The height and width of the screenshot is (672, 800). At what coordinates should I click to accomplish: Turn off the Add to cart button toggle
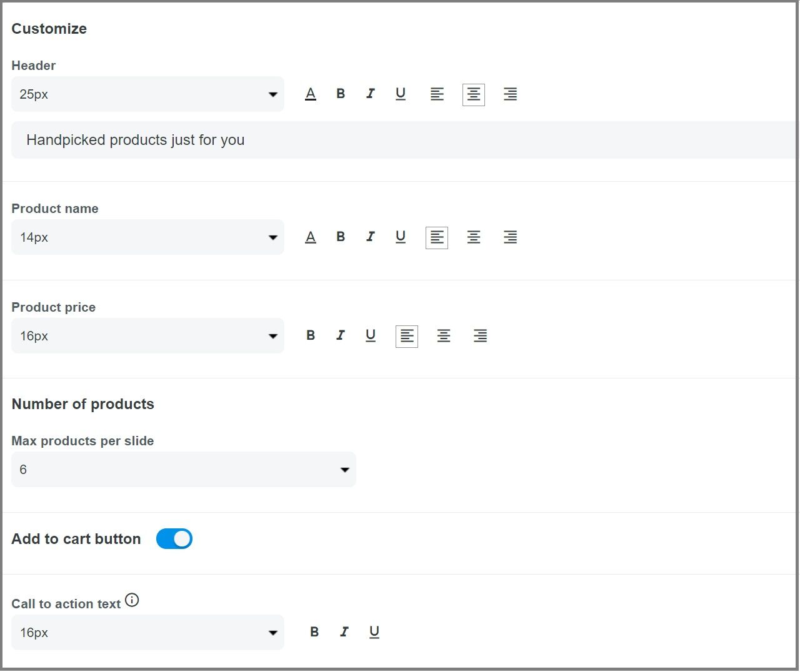[x=174, y=539]
